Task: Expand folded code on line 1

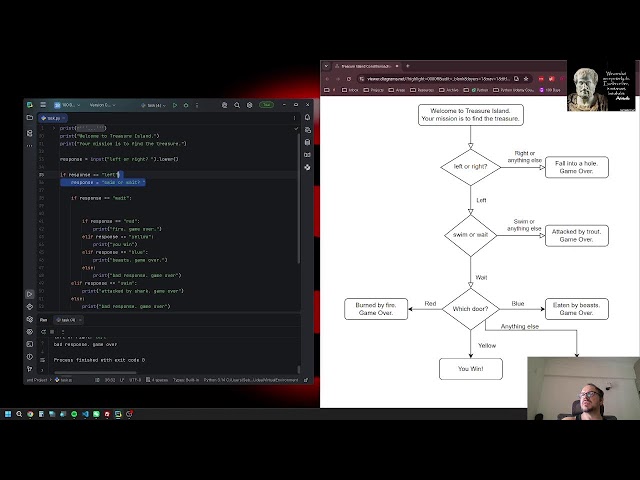Action: click(x=53, y=128)
